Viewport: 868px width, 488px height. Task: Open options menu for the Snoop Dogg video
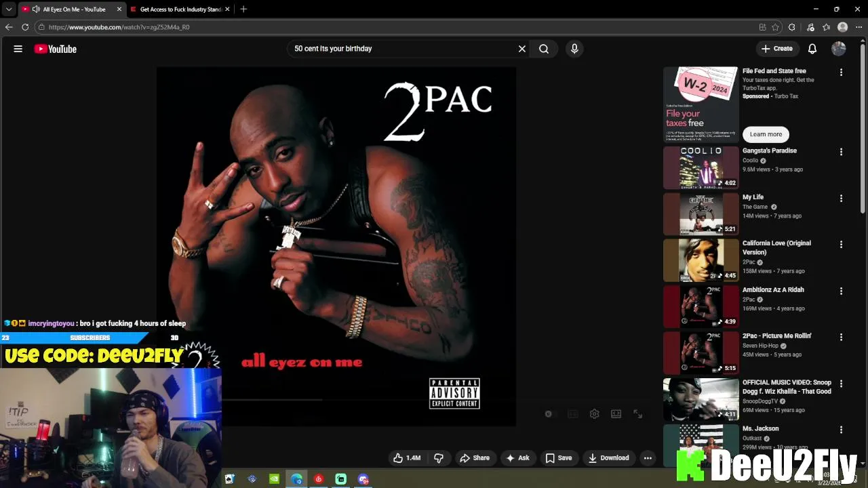pos(841,384)
